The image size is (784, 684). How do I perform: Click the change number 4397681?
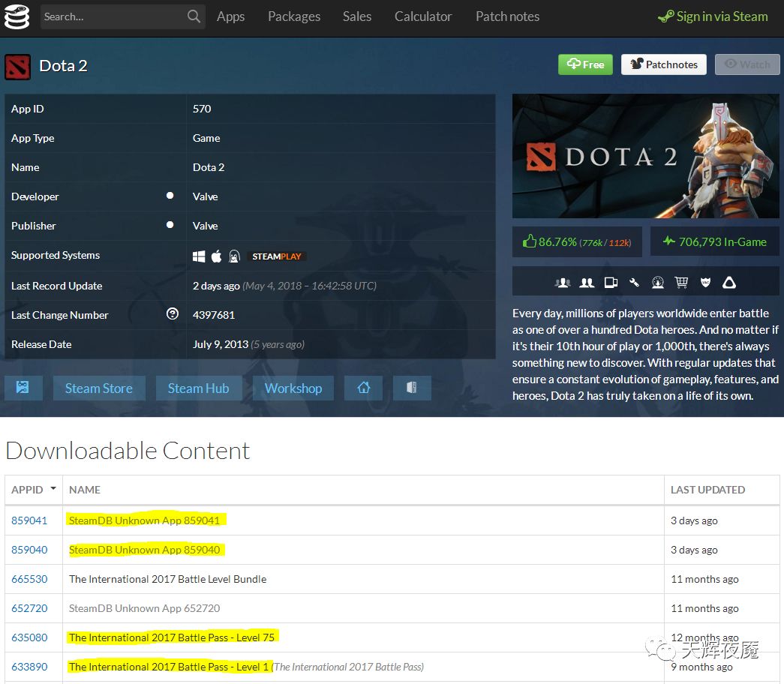pyautogui.click(x=214, y=315)
